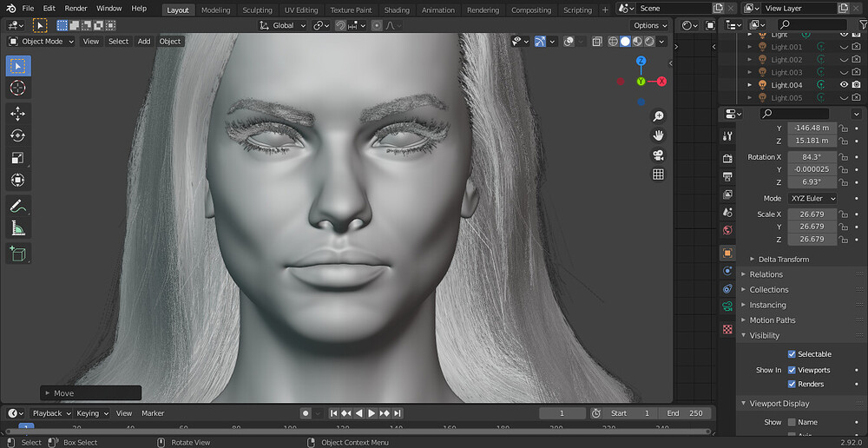Open the Output properties tab

pyautogui.click(x=728, y=176)
